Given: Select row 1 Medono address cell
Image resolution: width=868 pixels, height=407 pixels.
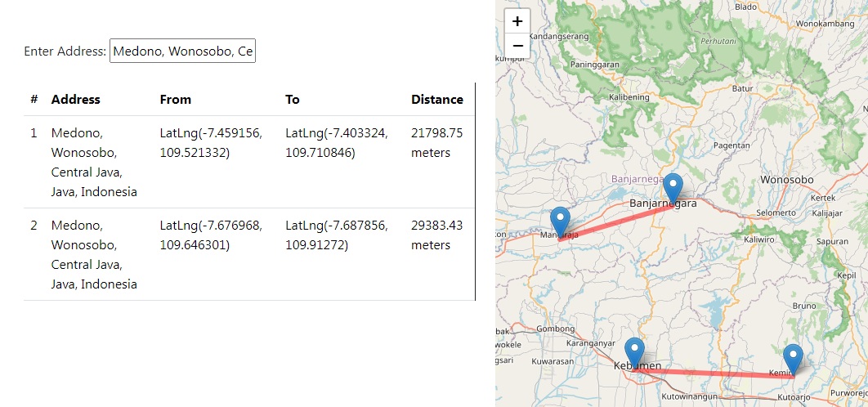Looking at the screenshot, I should (x=94, y=163).
